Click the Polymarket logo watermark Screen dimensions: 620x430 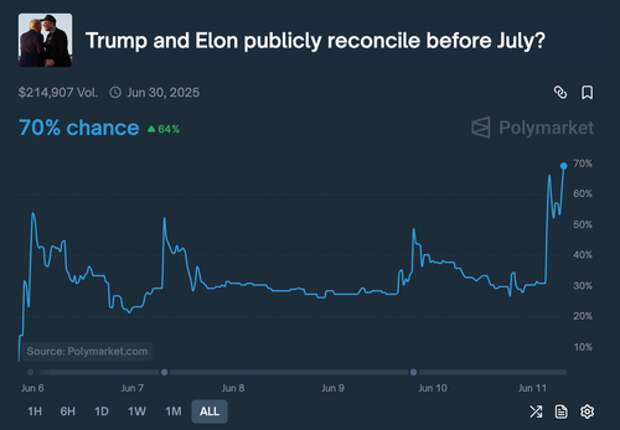coord(532,127)
